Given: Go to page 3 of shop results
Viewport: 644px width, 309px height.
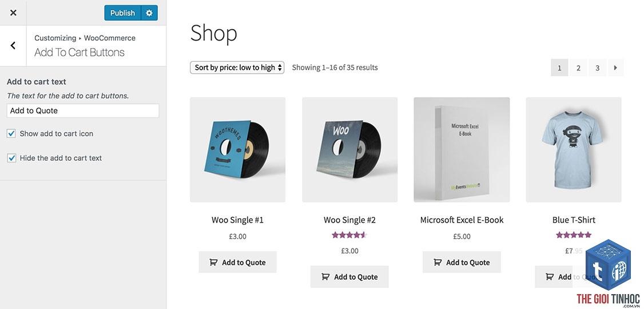Looking at the screenshot, I should tap(598, 68).
